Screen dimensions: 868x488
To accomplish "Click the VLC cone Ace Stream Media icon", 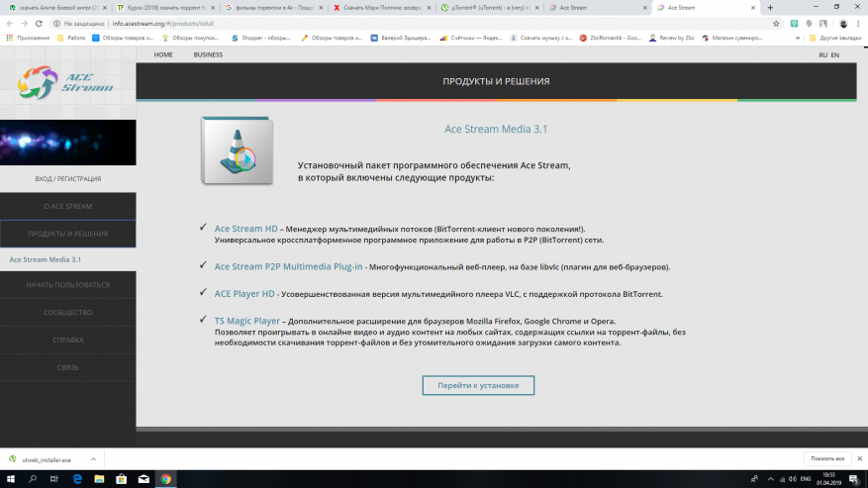I will pyautogui.click(x=237, y=150).
